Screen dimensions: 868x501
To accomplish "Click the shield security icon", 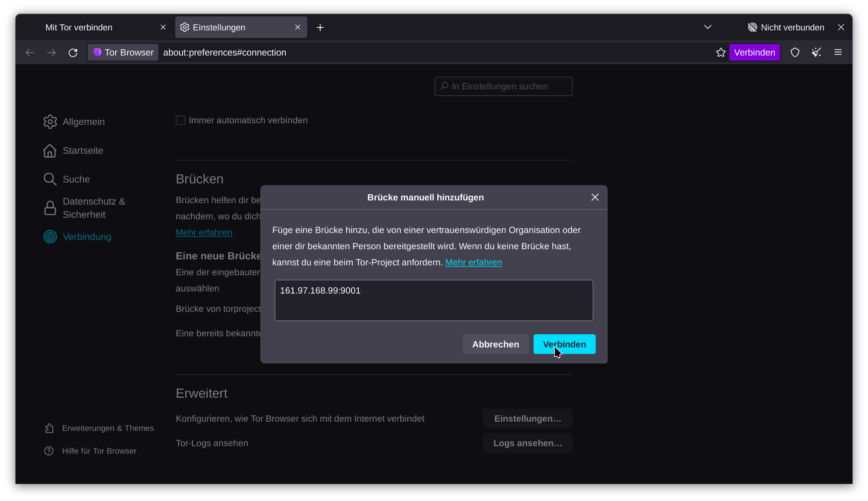I will coord(795,53).
